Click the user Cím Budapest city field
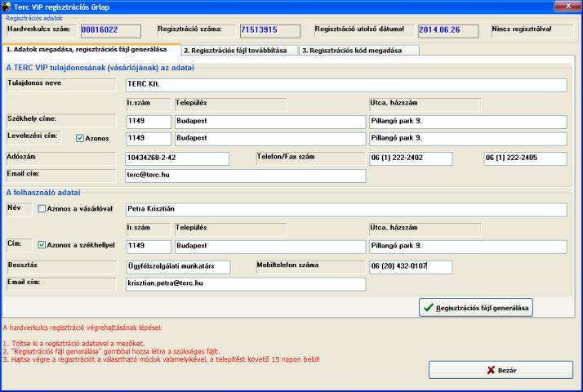The width and height of the screenshot is (583, 392). [x=270, y=247]
